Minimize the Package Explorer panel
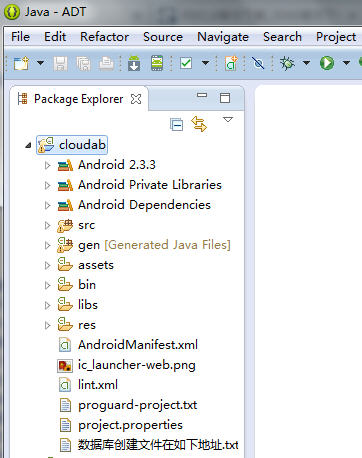The image size is (362, 458). pos(202,95)
